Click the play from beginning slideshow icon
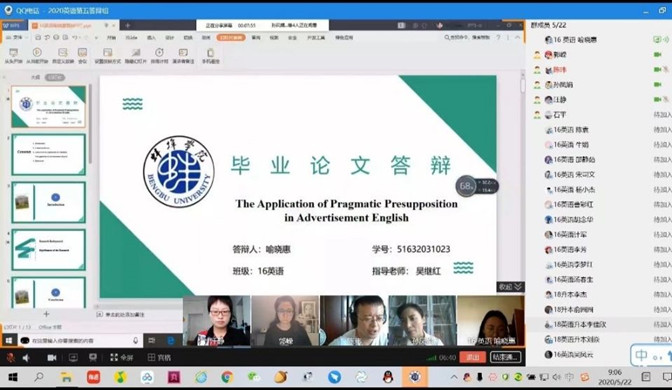The height and width of the screenshot is (390, 672). 13,55
